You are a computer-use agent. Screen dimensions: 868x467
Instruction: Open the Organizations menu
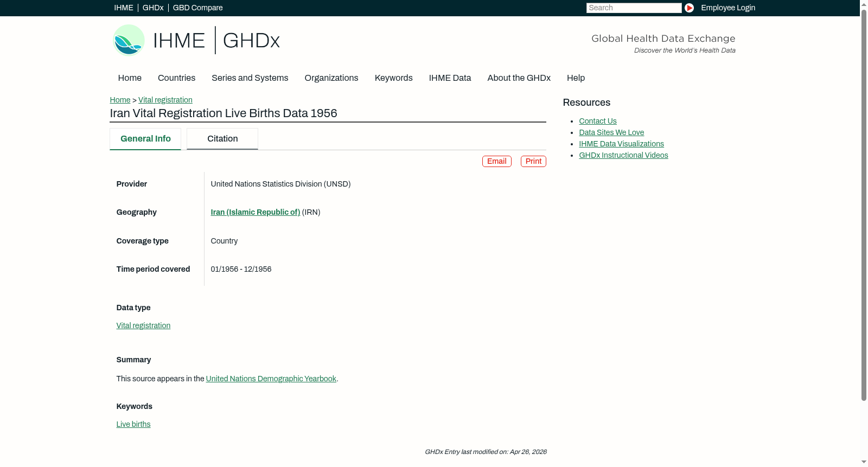pyautogui.click(x=331, y=78)
